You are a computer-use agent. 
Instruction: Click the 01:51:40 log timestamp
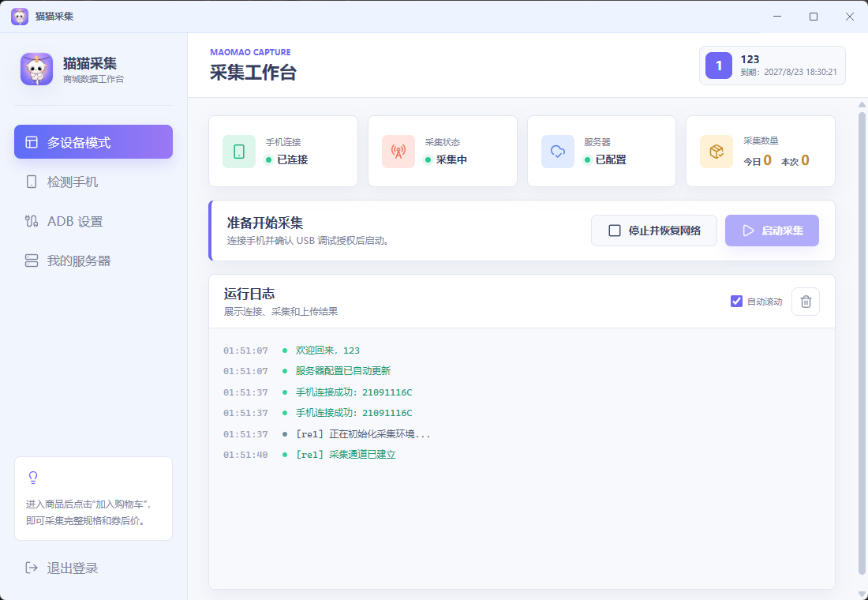[245, 455]
